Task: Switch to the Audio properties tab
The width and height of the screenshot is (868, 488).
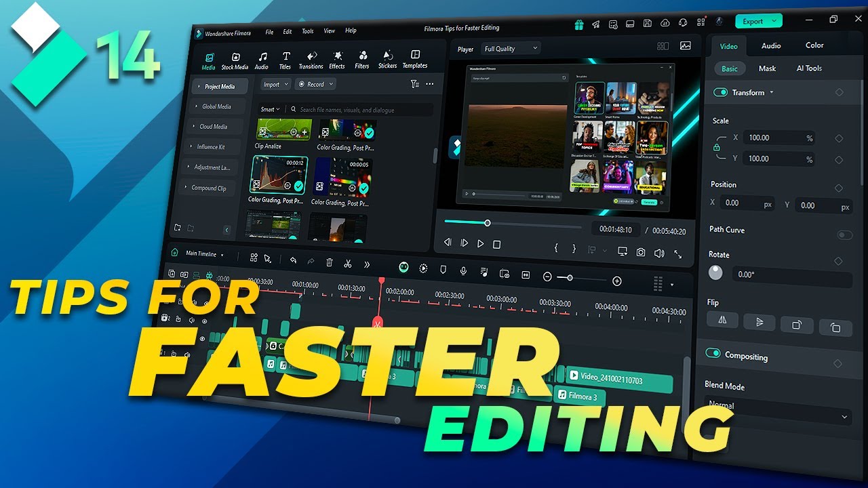Action: coord(771,45)
